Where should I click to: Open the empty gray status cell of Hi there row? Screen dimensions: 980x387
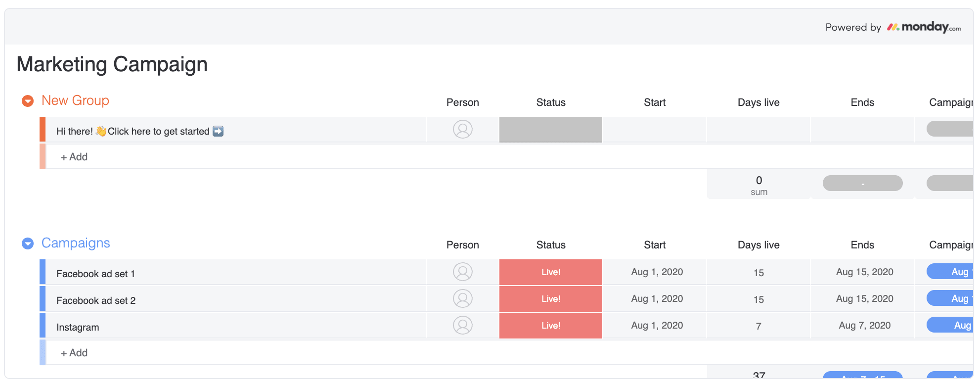coord(551,130)
